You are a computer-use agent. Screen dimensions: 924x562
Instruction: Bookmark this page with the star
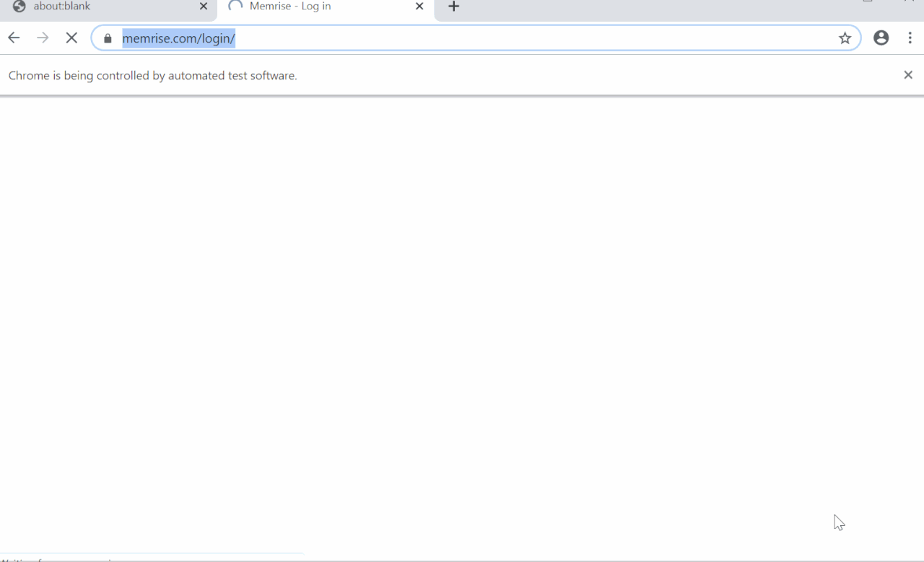click(845, 38)
